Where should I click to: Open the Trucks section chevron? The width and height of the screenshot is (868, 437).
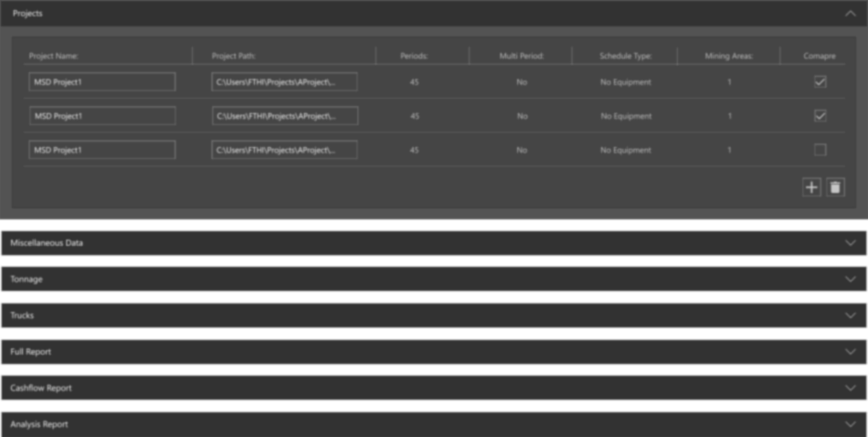850,315
